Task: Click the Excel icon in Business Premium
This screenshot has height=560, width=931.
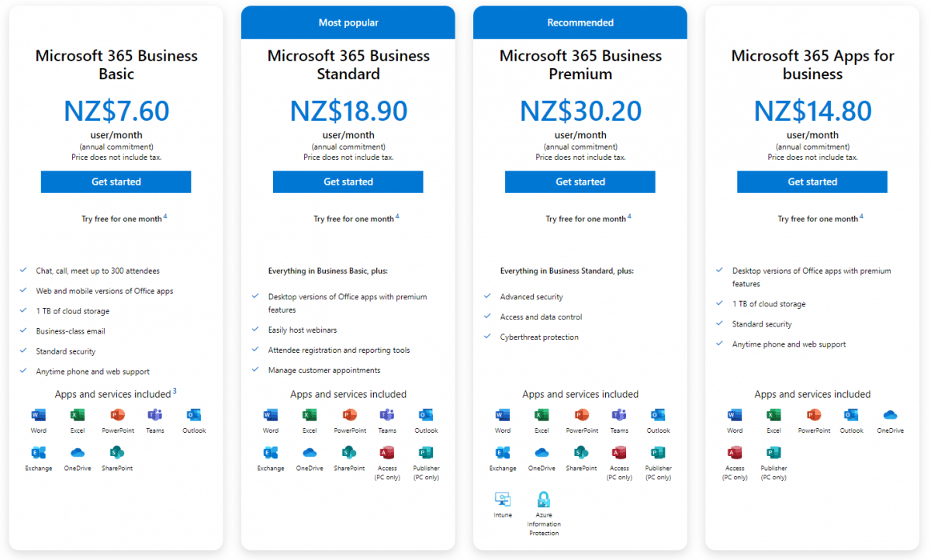Action: point(542,415)
